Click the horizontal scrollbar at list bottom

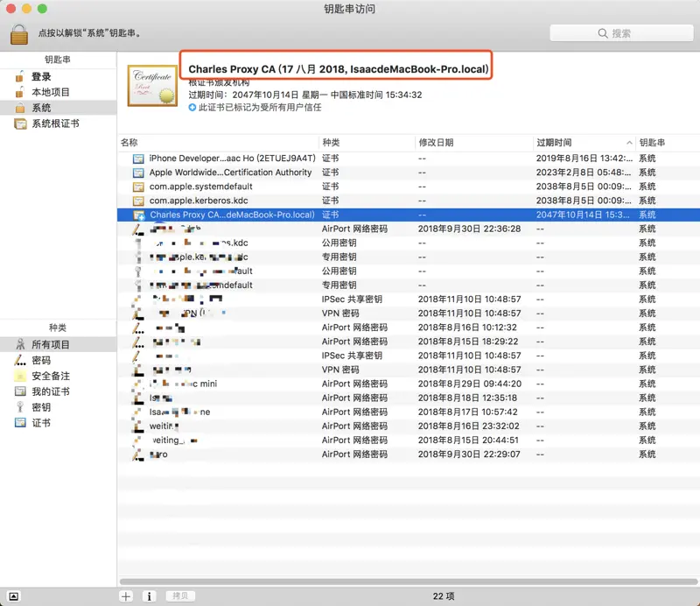tap(409, 581)
